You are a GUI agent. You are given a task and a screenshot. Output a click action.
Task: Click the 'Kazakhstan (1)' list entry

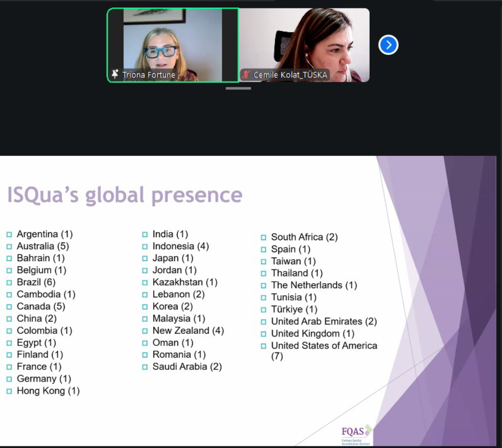click(x=185, y=282)
